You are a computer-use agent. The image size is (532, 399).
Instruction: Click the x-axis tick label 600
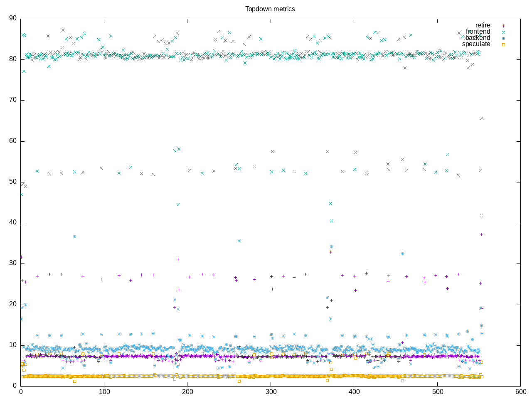tap(520, 392)
